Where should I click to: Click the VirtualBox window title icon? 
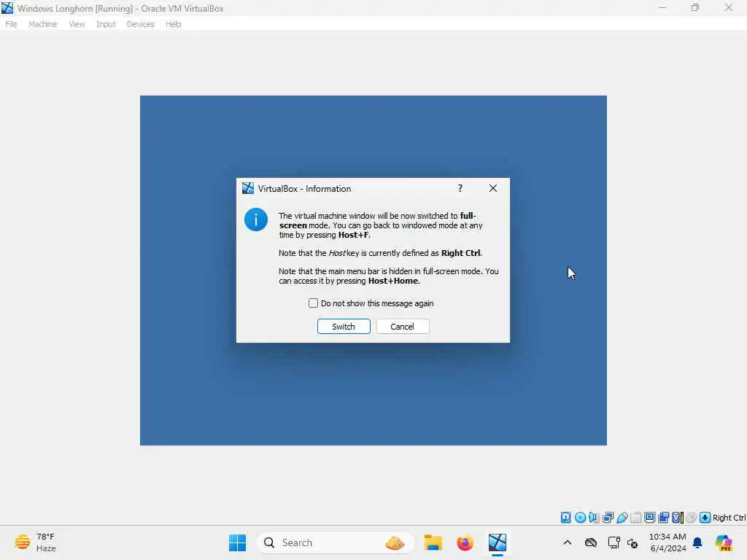tap(7, 8)
